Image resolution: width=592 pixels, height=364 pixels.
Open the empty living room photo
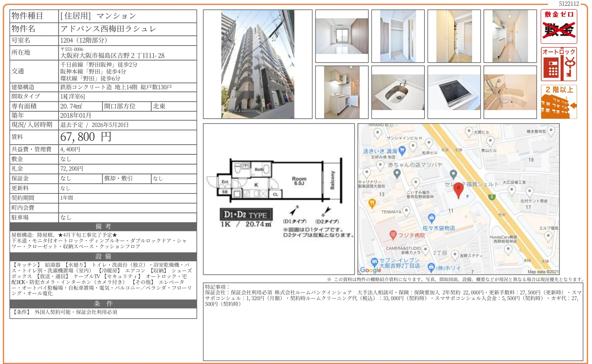tap(341, 36)
